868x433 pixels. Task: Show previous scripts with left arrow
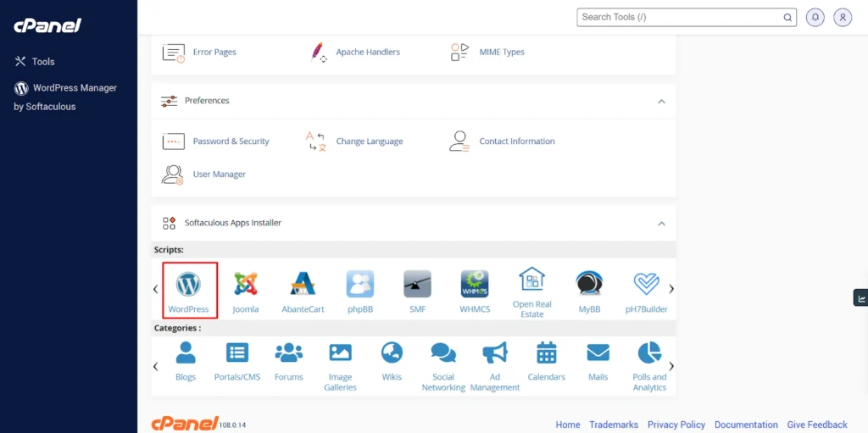[156, 288]
